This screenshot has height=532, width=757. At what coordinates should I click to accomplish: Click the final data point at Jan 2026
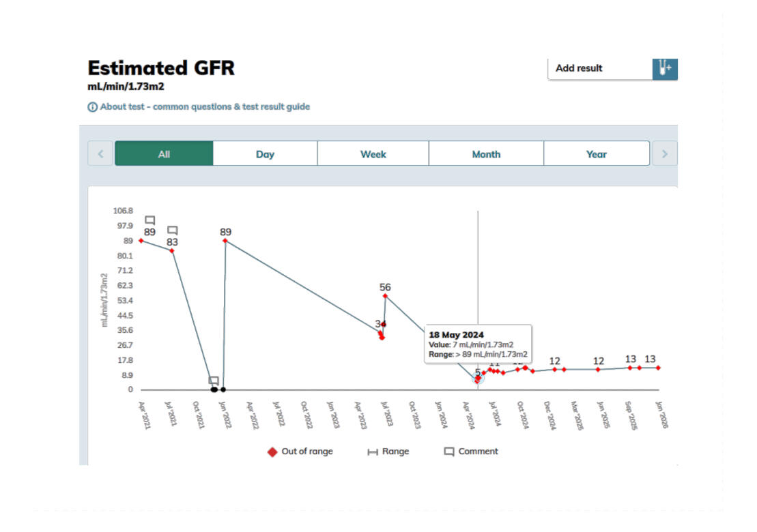coord(658,368)
